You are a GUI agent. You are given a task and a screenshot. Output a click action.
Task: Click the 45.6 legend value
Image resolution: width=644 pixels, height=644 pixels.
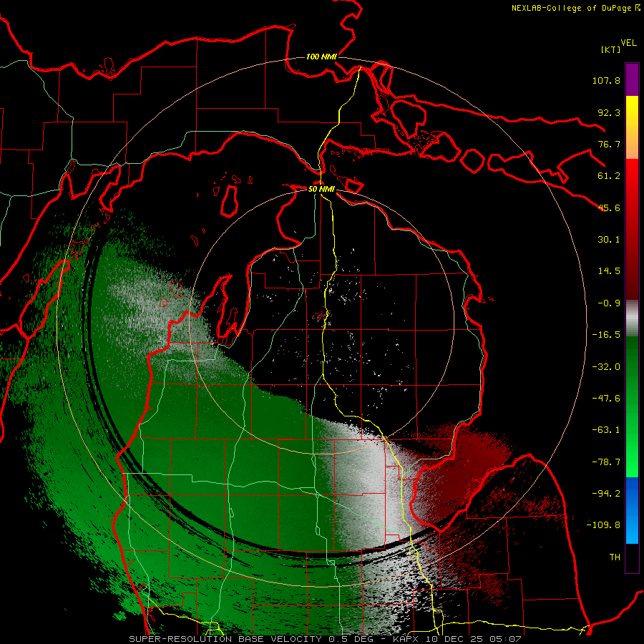(x=609, y=208)
